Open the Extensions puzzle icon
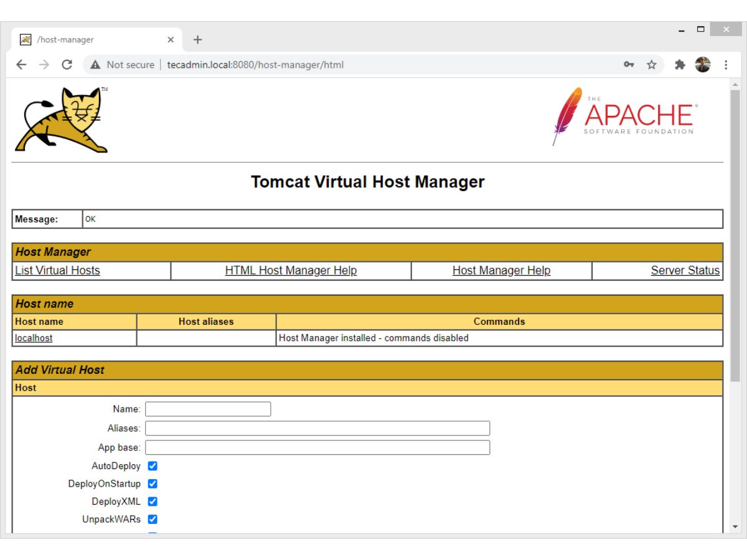Image resolution: width=747 pixels, height=560 pixels. pyautogui.click(x=680, y=65)
